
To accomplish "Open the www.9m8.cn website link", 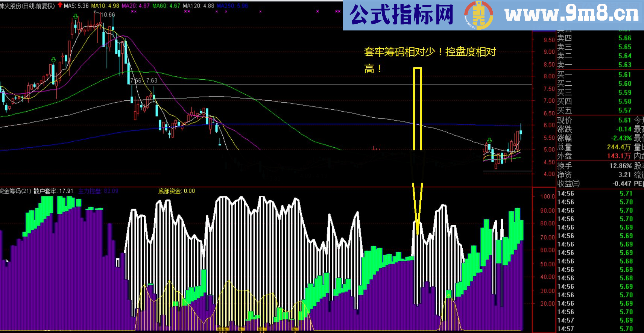I will pyautogui.click(x=571, y=15).
